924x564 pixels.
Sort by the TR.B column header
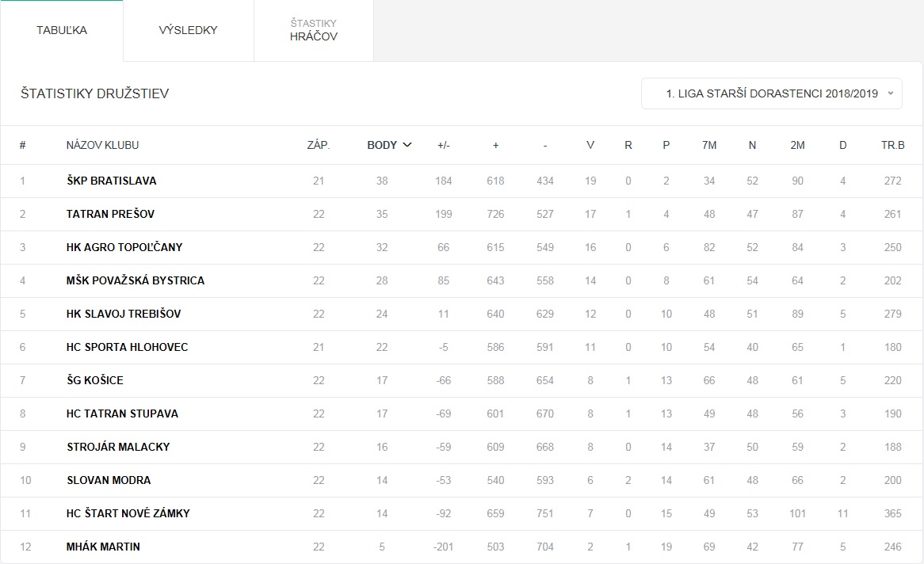[x=892, y=145]
